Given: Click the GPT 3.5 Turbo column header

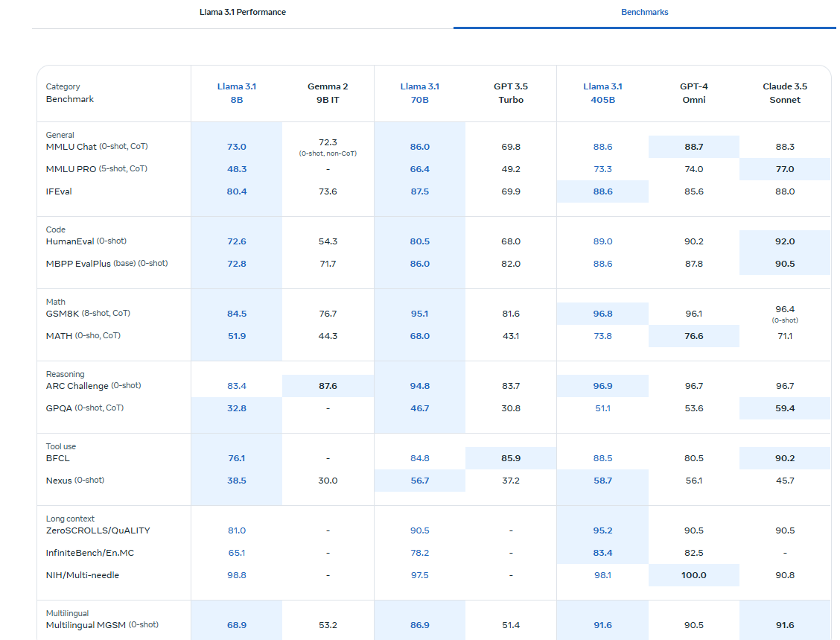Looking at the screenshot, I should [511, 92].
